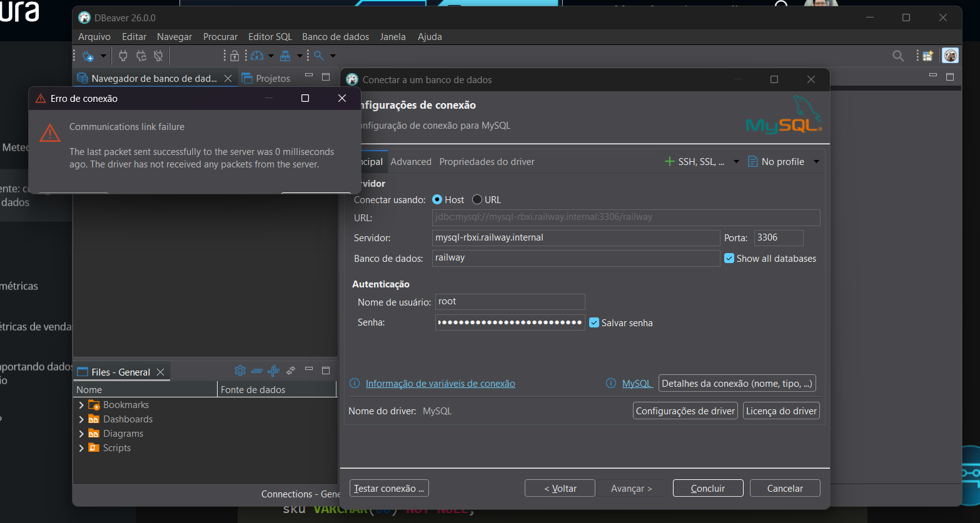Click the padlock transaction mode icon
980x523 pixels.
pos(235,56)
